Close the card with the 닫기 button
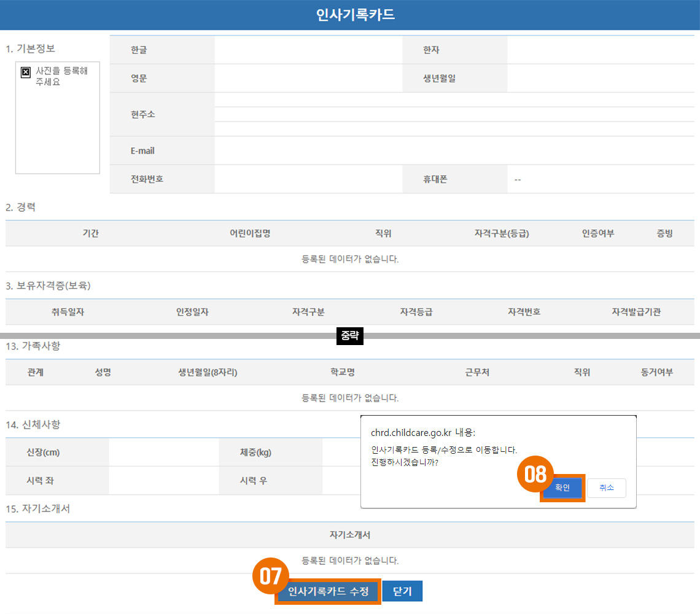The image size is (700, 614). tap(402, 592)
